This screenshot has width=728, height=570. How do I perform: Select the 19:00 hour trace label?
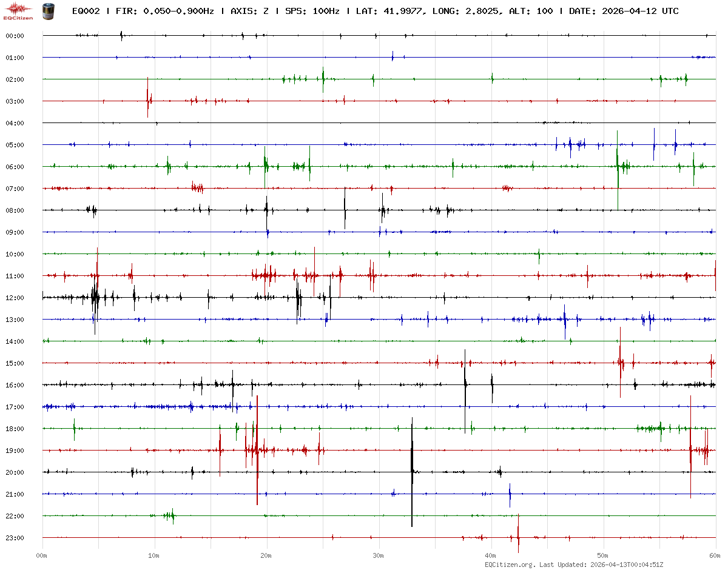15,451
